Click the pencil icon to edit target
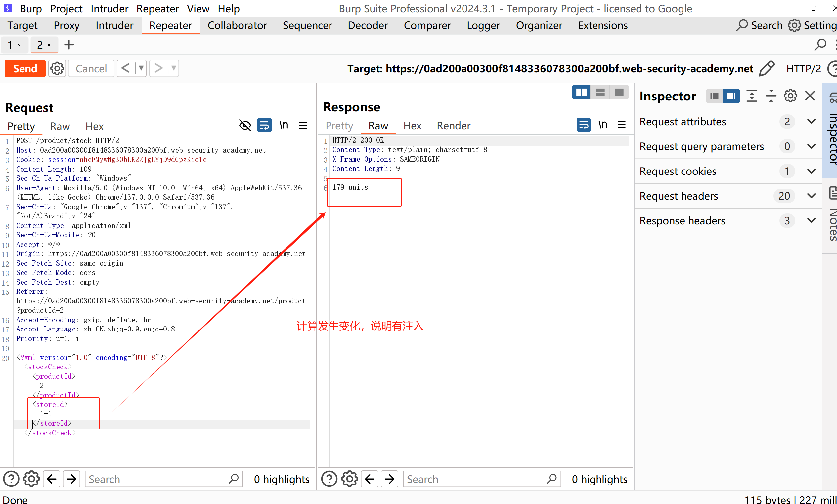 pos(767,68)
